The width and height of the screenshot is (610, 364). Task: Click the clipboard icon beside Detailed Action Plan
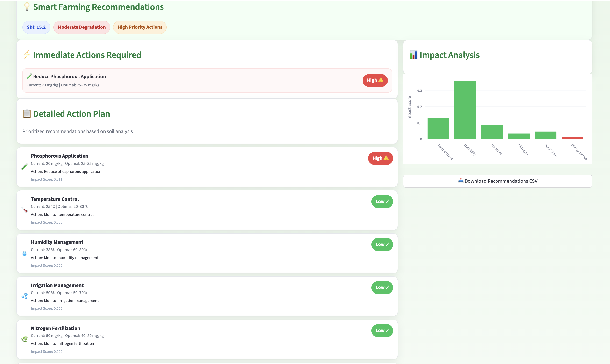pos(27,114)
